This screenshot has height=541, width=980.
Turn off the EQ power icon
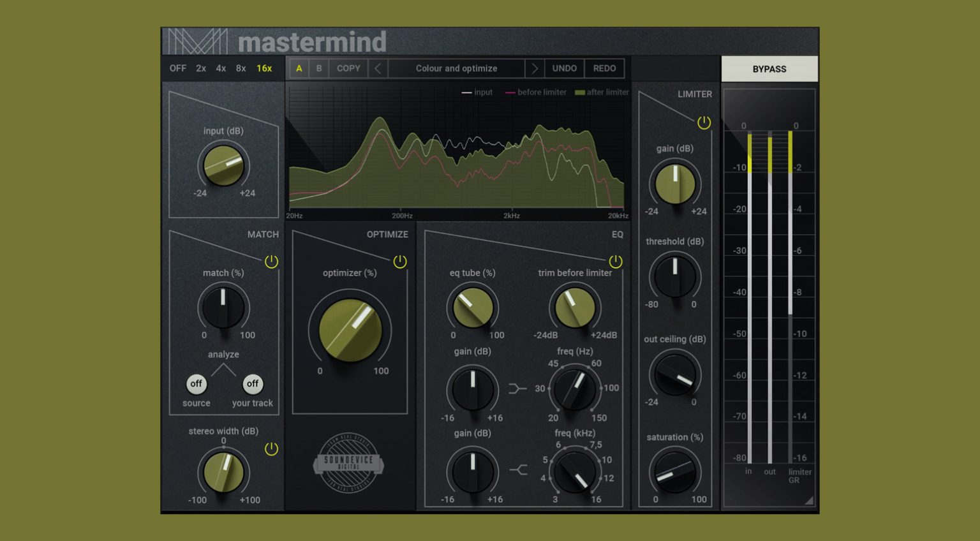(x=616, y=262)
